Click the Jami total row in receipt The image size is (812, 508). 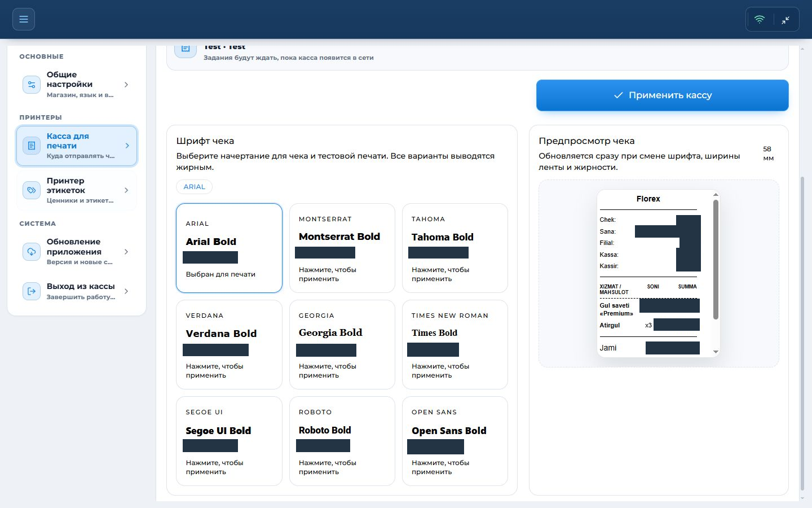tap(650, 348)
